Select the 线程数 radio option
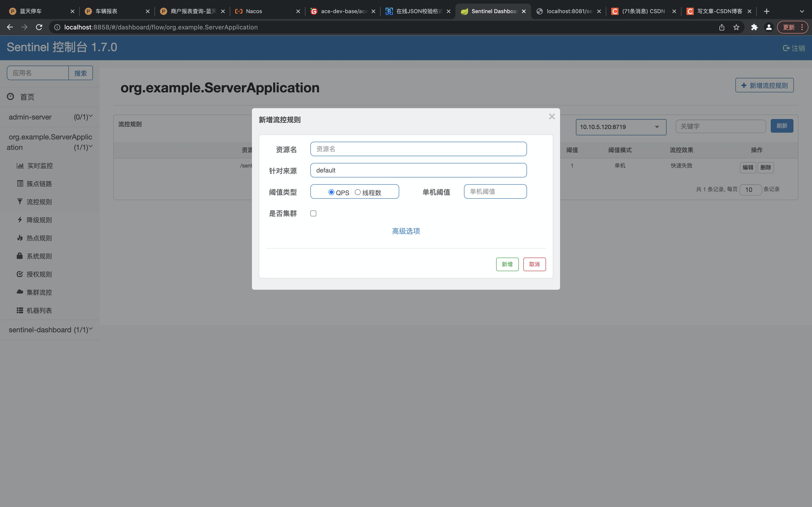This screenshot has height=507, width=812. (358, 192)
